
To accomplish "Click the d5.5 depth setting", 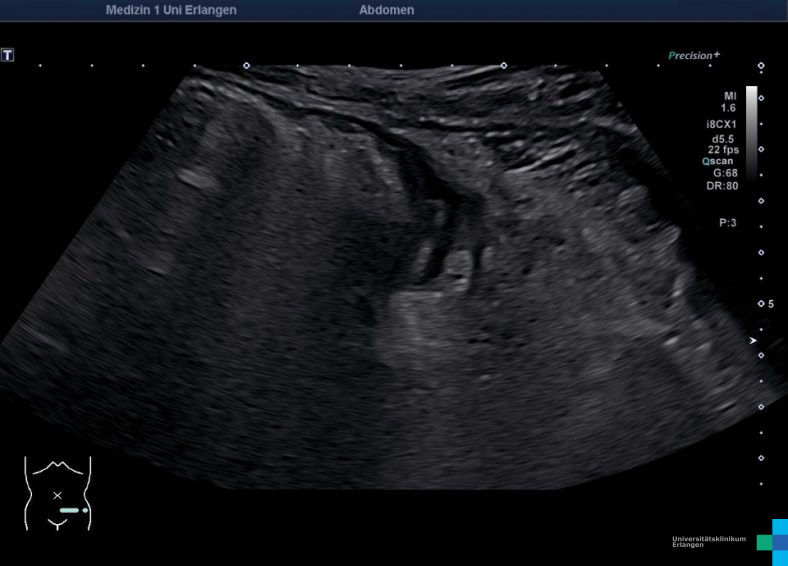I will 725,138.
